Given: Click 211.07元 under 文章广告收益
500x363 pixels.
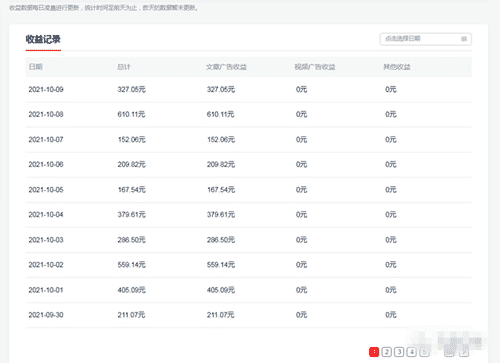Looking at the screenshot, I should (x=220, y=315).
